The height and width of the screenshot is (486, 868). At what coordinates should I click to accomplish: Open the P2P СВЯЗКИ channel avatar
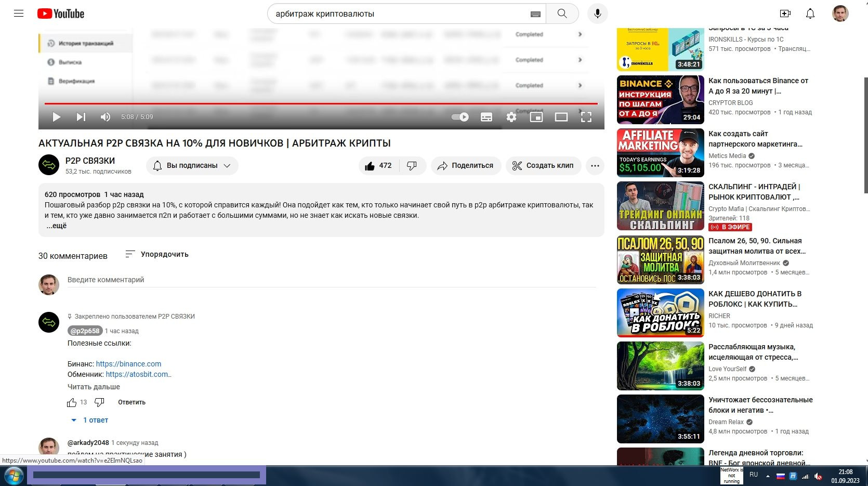coord(49,165)
